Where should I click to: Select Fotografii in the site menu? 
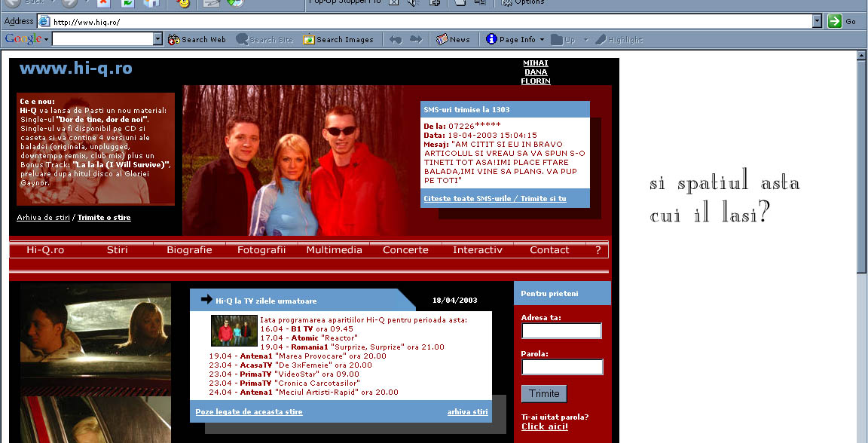tap(261, 249)
